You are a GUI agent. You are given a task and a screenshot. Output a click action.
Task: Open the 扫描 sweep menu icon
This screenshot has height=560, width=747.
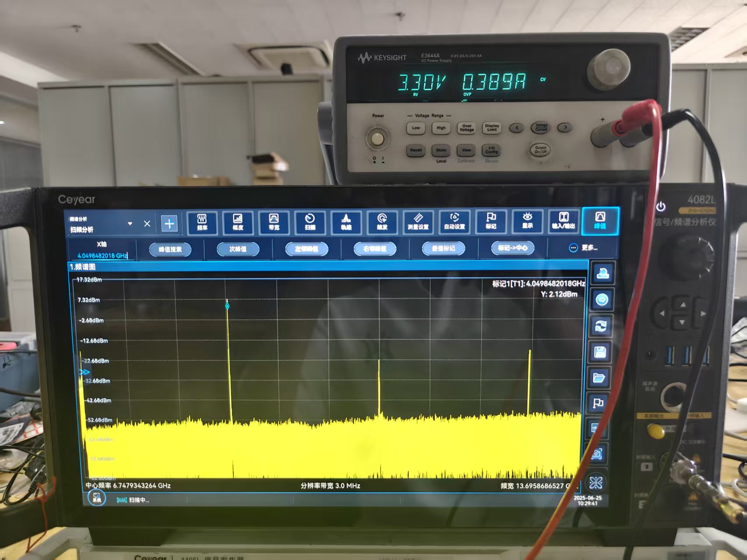tap(310, 222)
